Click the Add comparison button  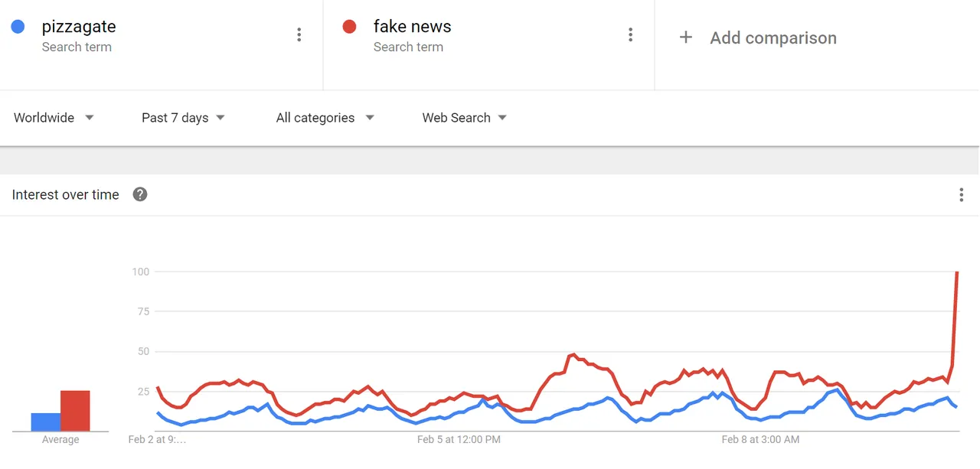(x=758, y=37)
